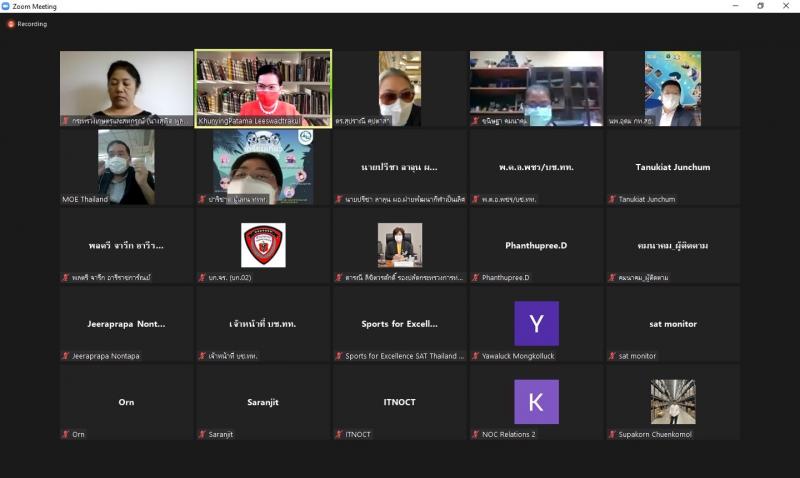
Task: Click the 'Yawaluck Mongkolluck' name label
Action: pos(518,356)
